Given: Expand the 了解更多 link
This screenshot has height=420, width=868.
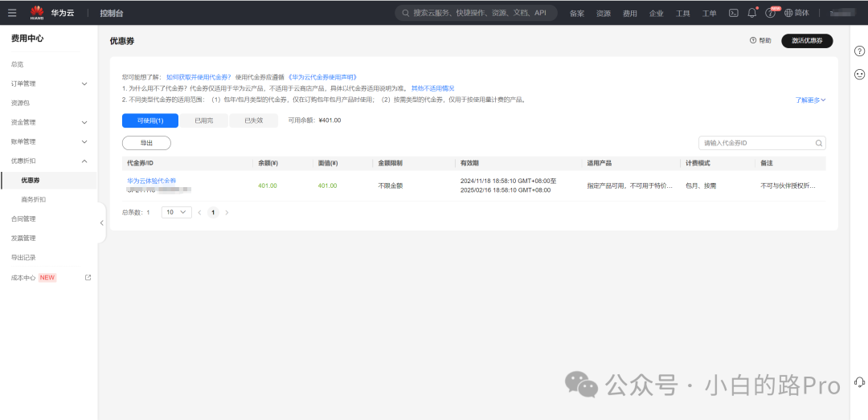Looking at the screenshot, I should [x=810, y=100].
